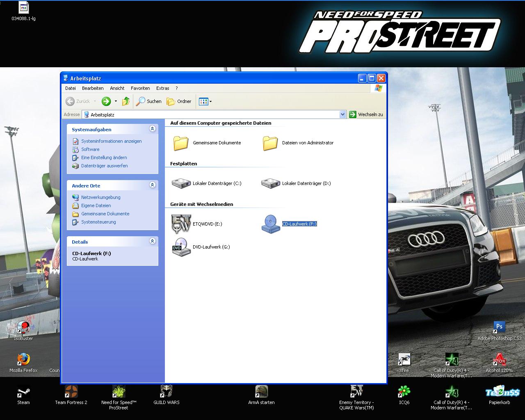The image size is (525, 420).
Task: Click the Arbeitsplatz window title bar icon
Action: pos(66,78)
